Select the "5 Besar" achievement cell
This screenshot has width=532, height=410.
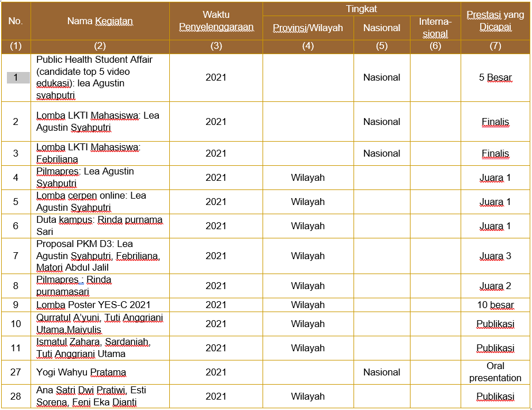(x=495, y=77)
